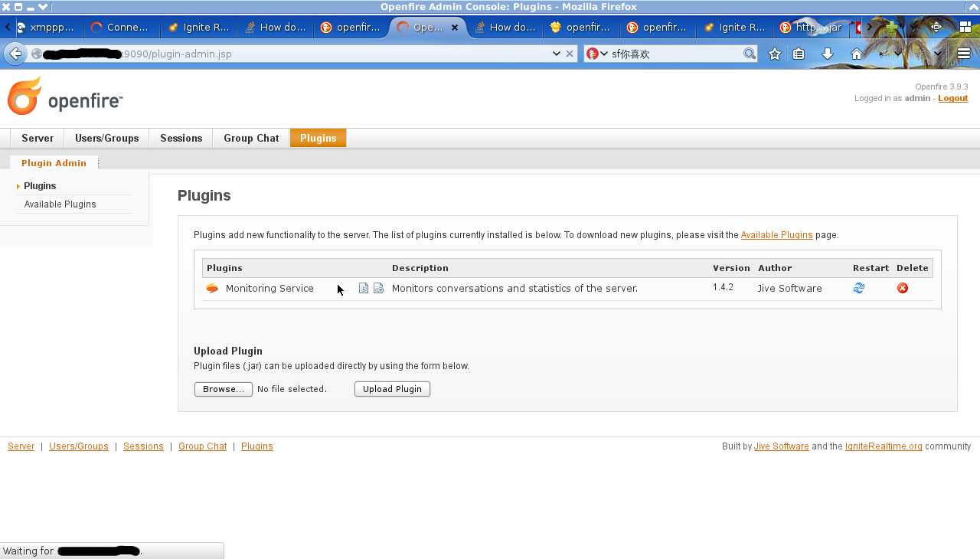Open a new tab with the green plus

point(891,27)
